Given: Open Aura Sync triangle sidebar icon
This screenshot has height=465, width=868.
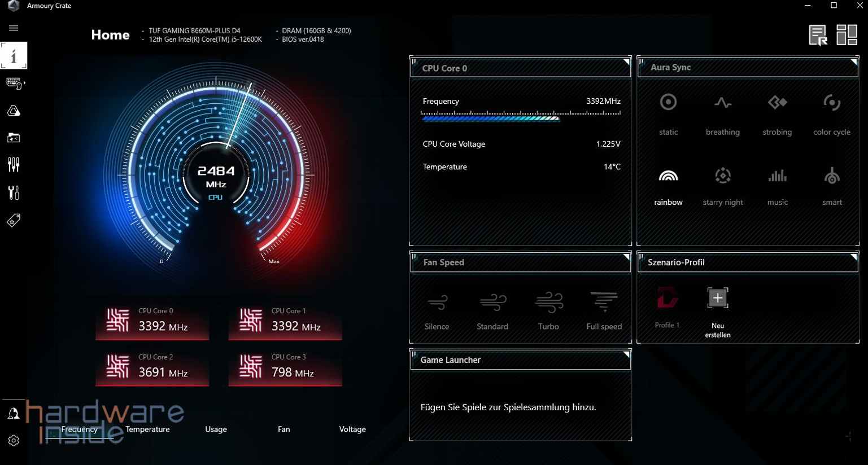Looking at the screenshot, I should 14,111.
